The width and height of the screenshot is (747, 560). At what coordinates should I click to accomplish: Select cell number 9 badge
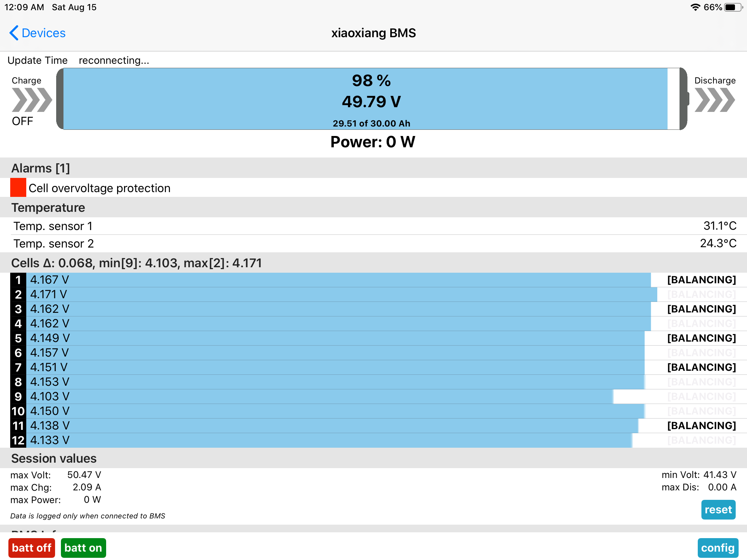(x=18, y=397)
